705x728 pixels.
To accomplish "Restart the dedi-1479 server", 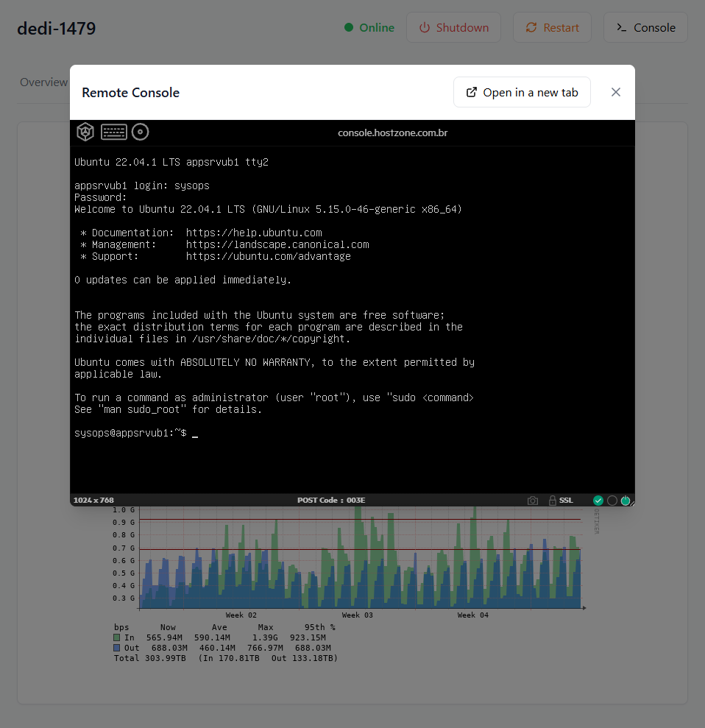I will [552, 27].
